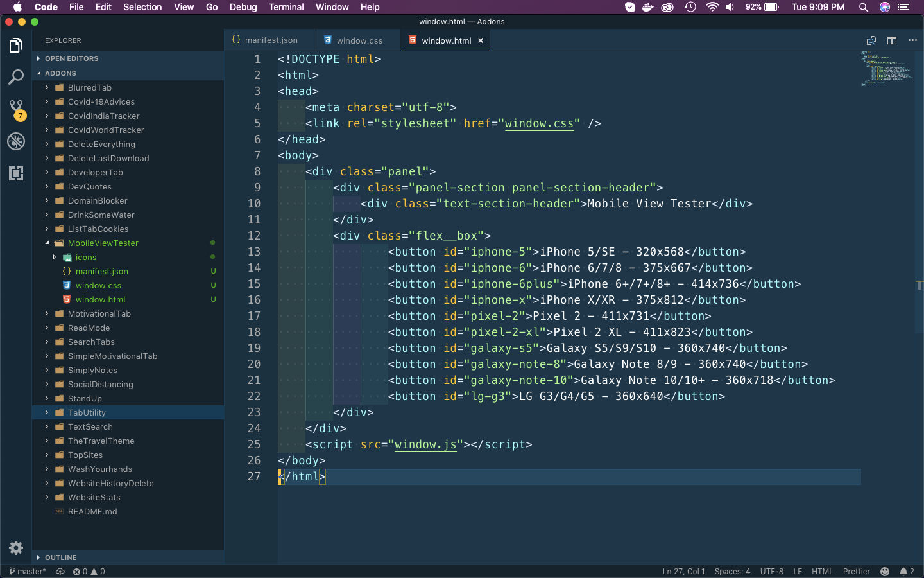Open the Go menu
Viewport: 924px width, 578px height.
click(212, 7)
